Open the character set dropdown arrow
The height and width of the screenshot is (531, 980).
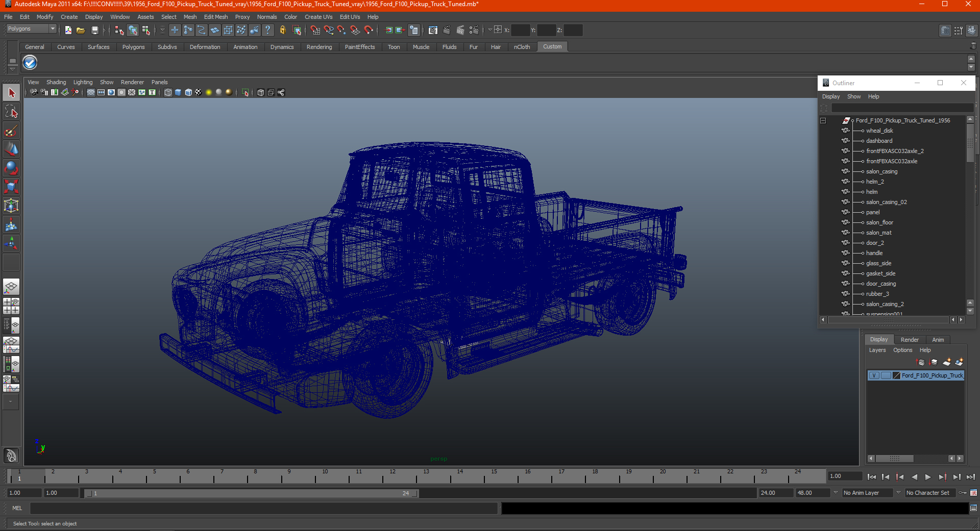898,493
